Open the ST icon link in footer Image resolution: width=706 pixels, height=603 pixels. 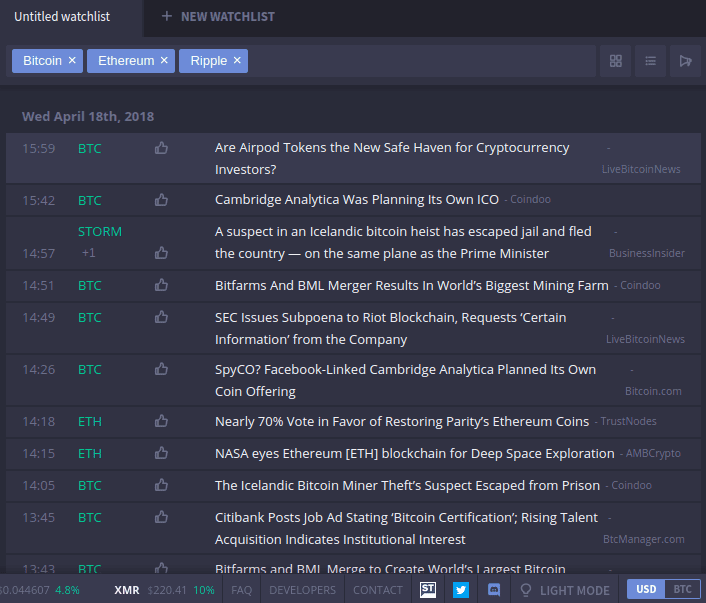[x=428, y=590]
